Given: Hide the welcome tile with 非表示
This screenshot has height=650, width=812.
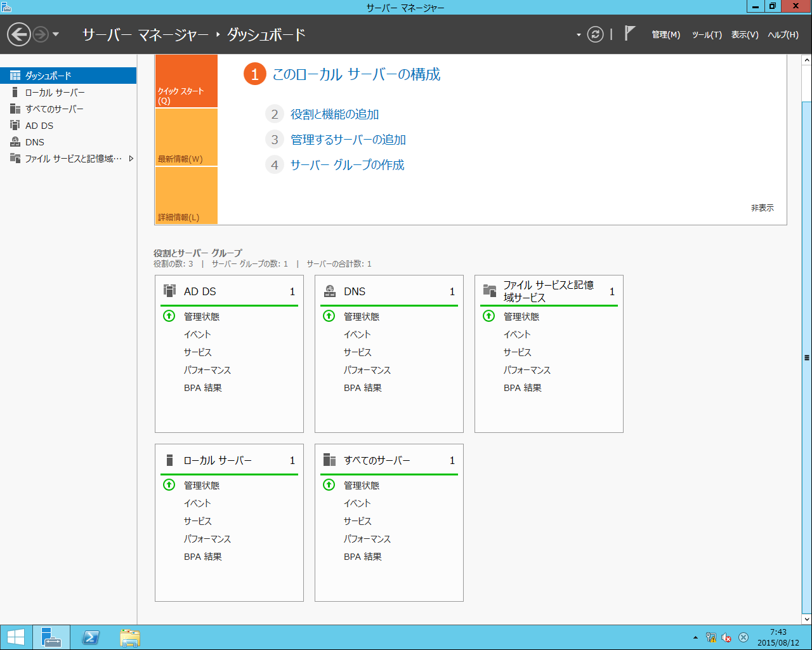Looking at the screenshot, I should coord(762,208).
